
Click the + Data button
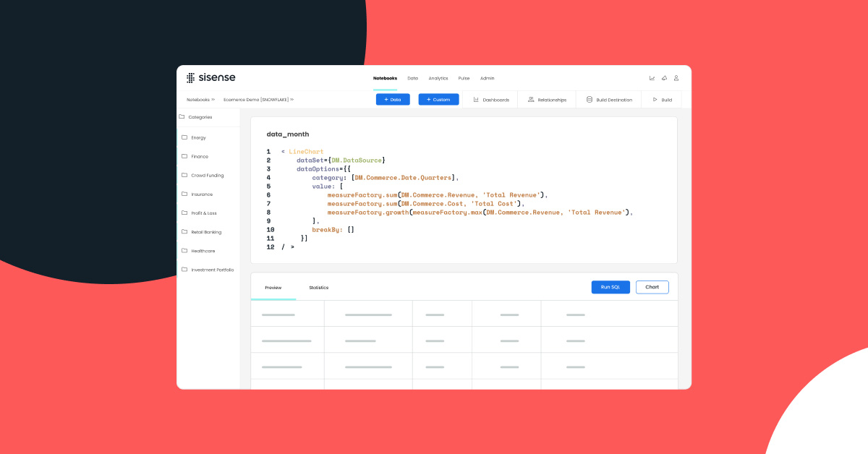pos(393,100)
